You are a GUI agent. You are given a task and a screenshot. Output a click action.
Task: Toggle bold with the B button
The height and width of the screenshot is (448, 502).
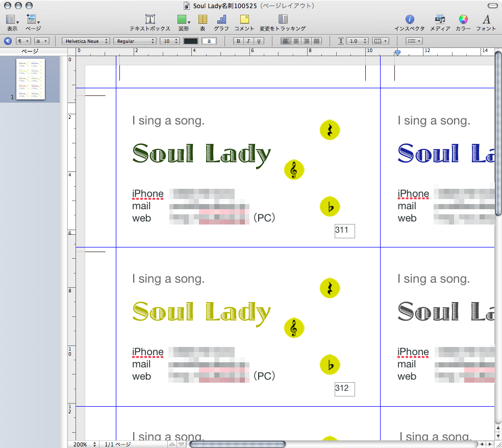(x=238, y=41)
